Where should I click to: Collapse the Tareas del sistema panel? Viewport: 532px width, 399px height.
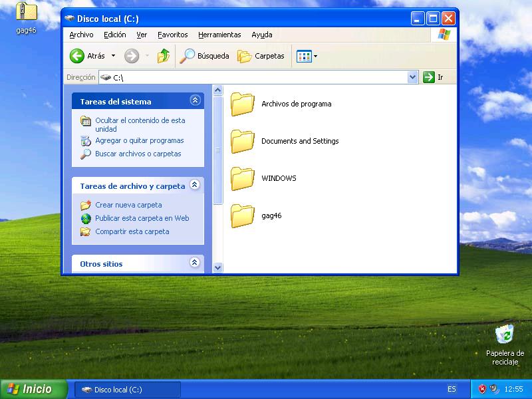pos(195,100)
